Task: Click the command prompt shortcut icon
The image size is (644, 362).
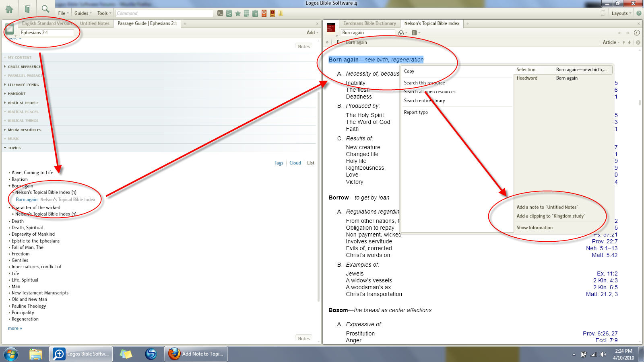Action: pyautogui.click(x=220, y=13)
